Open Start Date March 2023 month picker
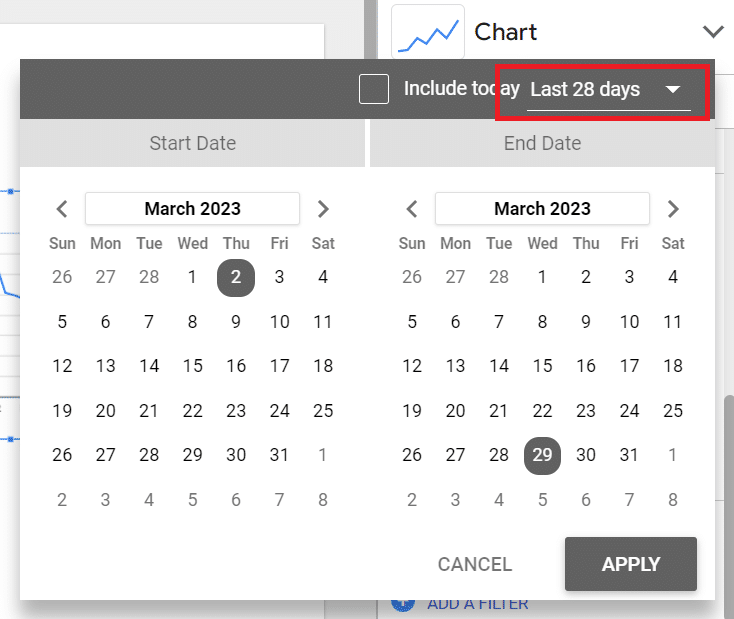Viewport: 734px width, 619px height. point(192,209)
